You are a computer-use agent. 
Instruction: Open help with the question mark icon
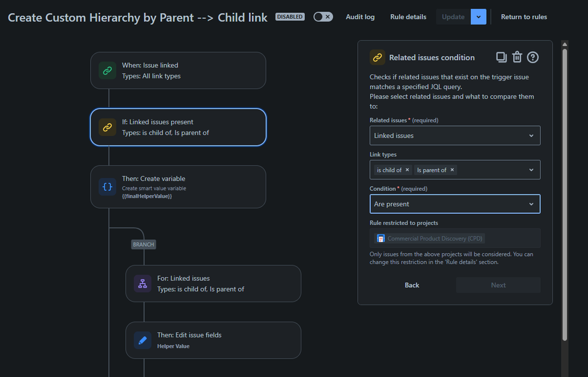click(x=533, y=57)
